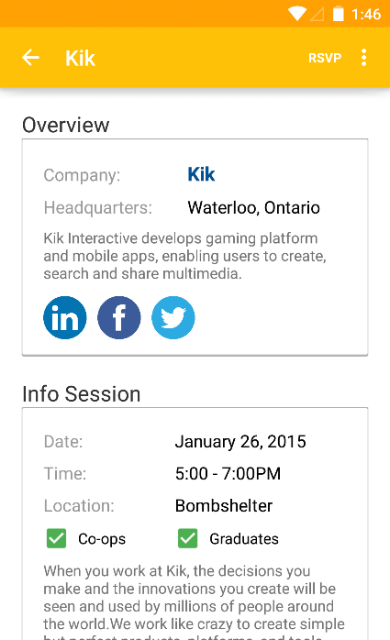
Task: Tap the Wi-Fi status icon
Action: click(297, 14)
